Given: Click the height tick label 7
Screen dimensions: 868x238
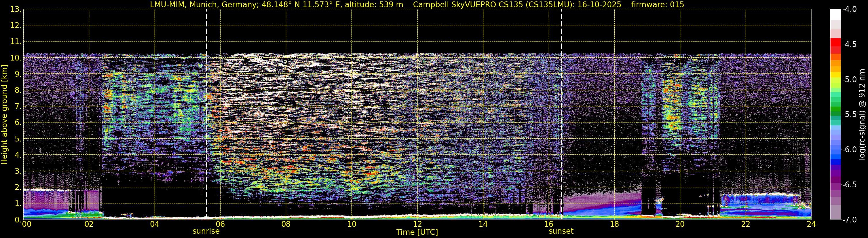Looking at the screenshot, I should pos(18,107).
